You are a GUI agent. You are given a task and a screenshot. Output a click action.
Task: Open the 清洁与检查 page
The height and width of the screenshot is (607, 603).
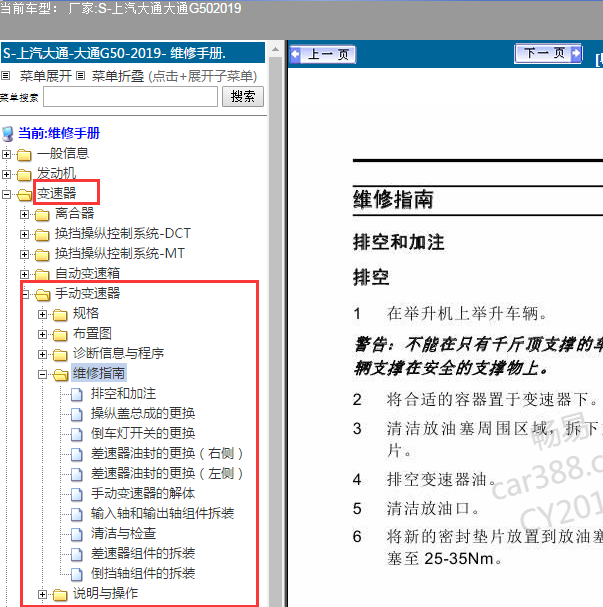tap(123, 534)
